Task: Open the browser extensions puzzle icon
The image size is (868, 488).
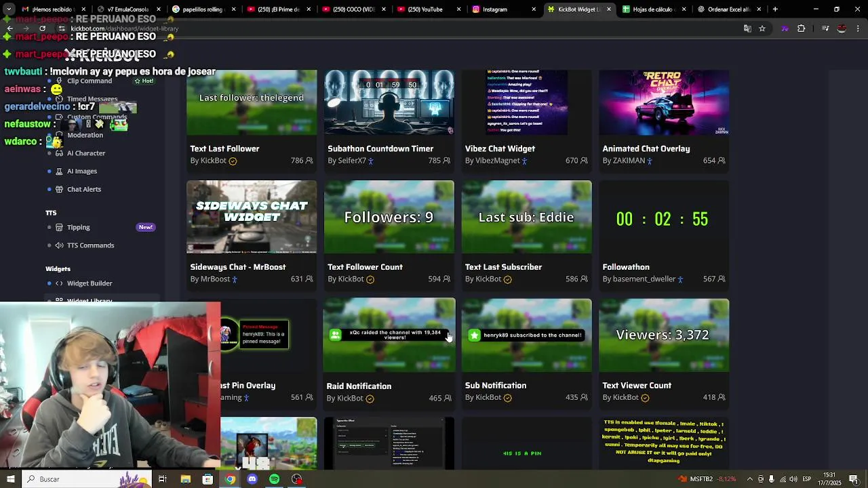Action: [x=802, y=28]
